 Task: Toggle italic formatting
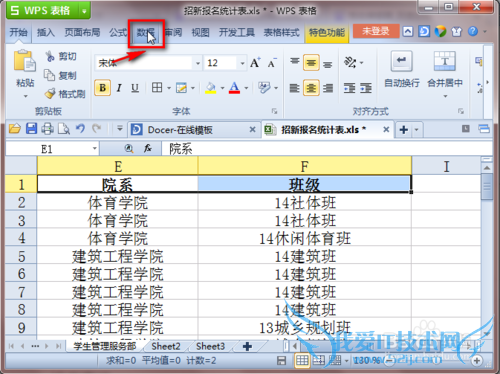pyautogui.click(x=119, y=88)
